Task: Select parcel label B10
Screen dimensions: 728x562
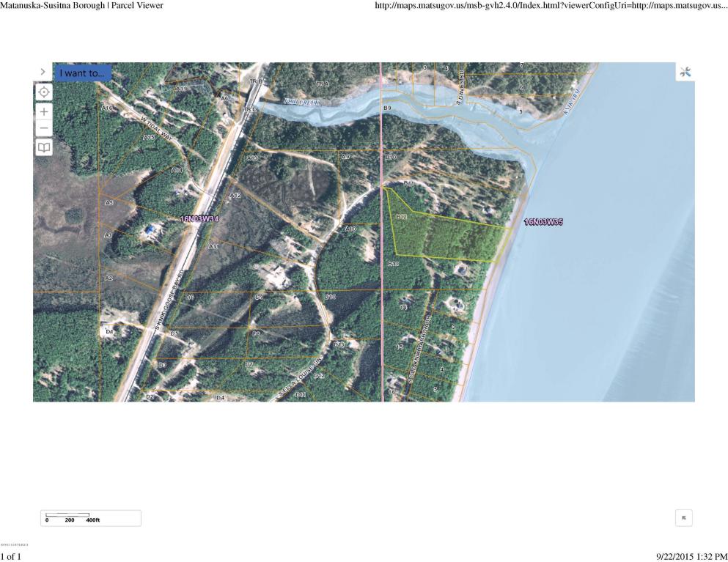Action: tap(391, 158)
